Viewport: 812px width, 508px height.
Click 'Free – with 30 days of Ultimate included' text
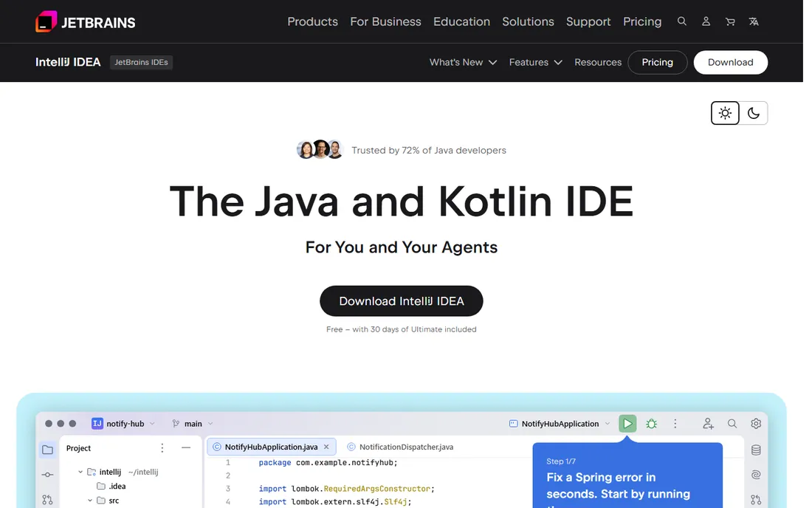click(x=402, y=329)
